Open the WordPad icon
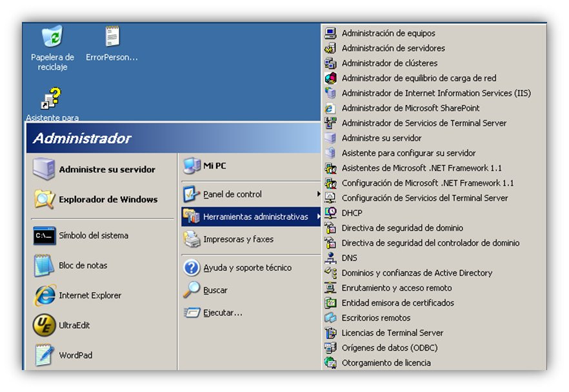The width and height of the screenshot is (569, 392). 44,355
